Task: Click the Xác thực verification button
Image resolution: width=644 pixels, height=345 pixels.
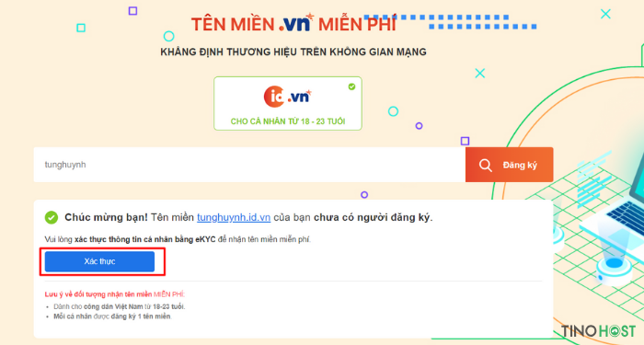Action: (99, 261)
